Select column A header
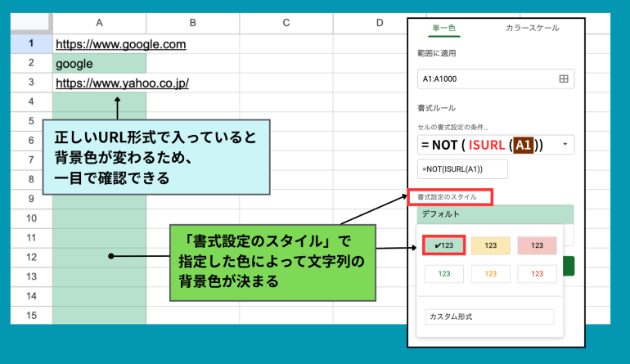The height and width of the screenshot is (364, 630). 99,23
